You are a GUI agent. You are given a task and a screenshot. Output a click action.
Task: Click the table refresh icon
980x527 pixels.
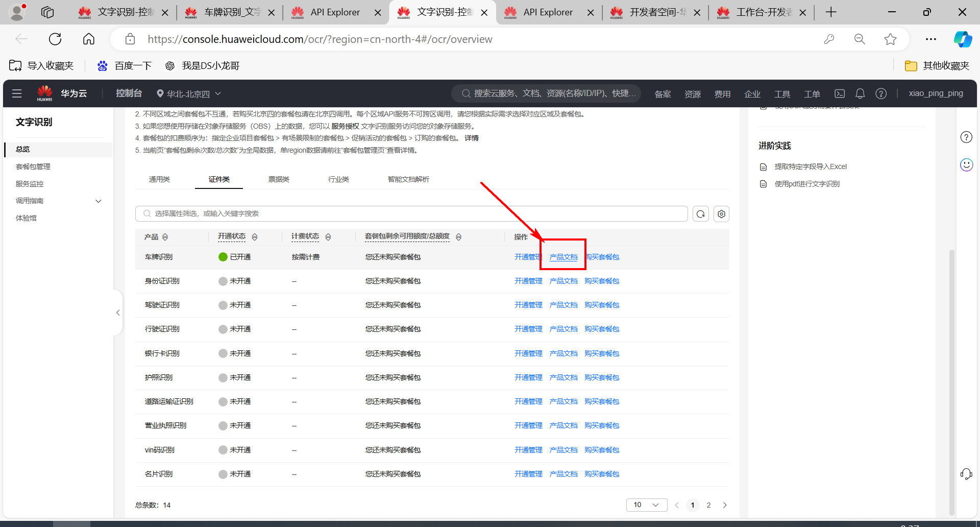701,214
